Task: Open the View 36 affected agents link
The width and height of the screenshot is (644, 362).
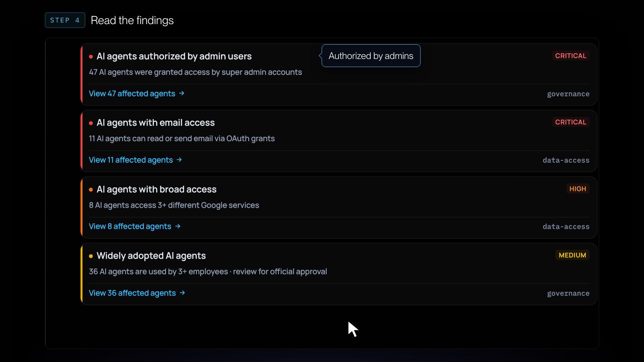Action: pyautogui.click(x=137, y=293)
